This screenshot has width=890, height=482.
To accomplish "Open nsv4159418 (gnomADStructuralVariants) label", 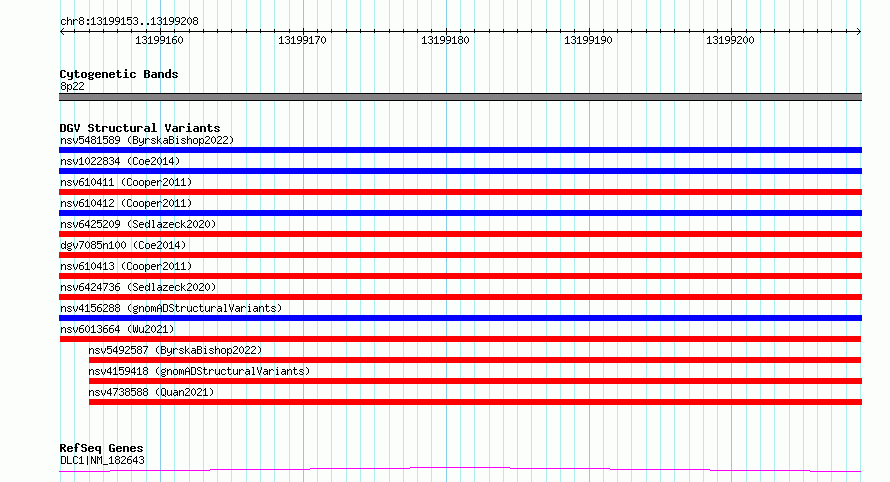I will click(x=199, y=371).
